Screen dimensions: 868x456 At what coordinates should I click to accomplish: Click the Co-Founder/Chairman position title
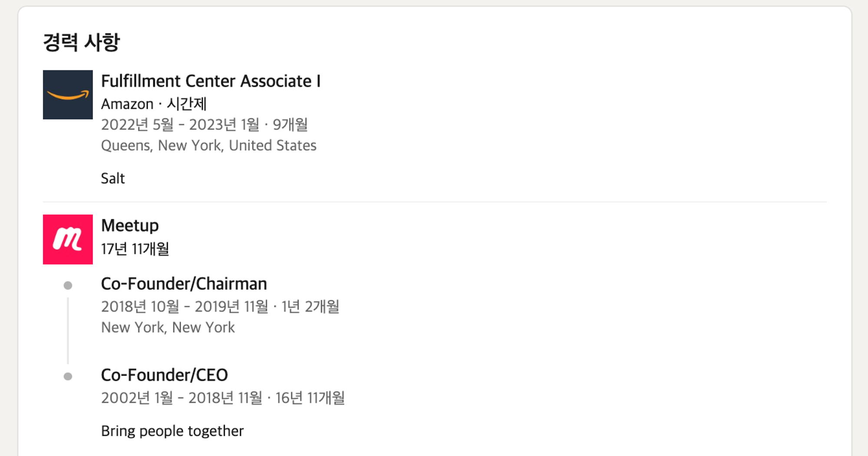pos(184,284)
